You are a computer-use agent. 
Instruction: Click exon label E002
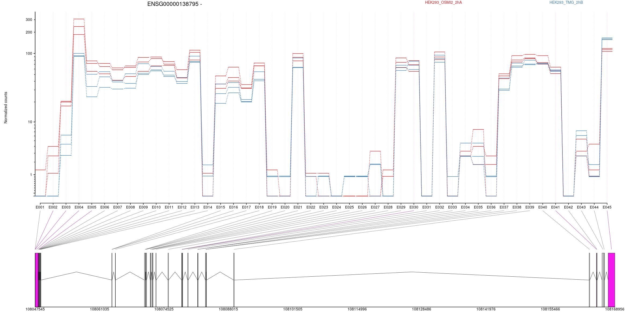click(x=53, y=207)
